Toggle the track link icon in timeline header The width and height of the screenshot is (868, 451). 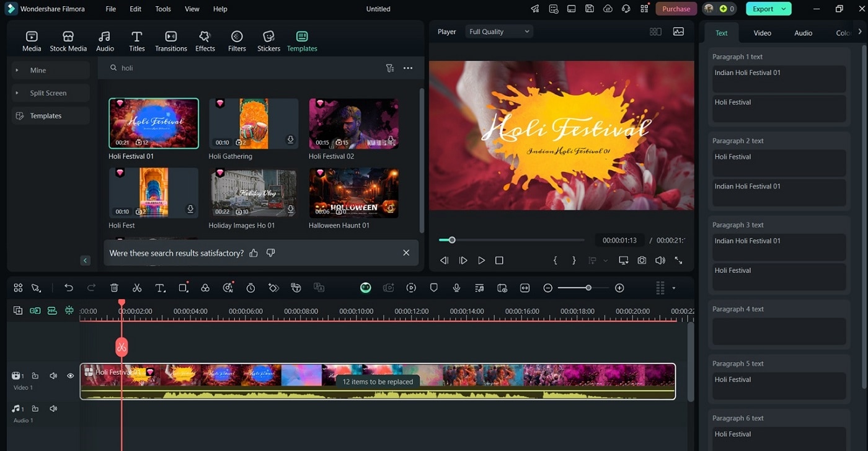pyautogui.click(x=35, y=311)
